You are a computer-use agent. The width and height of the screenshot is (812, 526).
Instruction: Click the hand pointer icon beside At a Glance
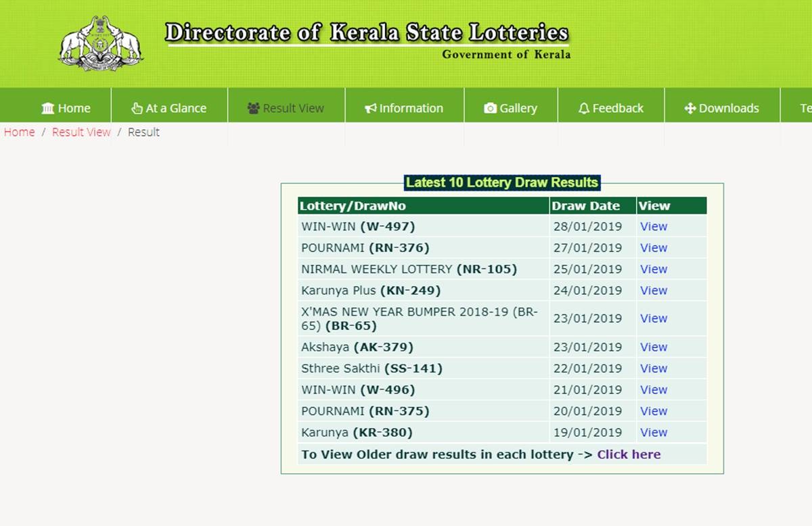click(137, 108)
